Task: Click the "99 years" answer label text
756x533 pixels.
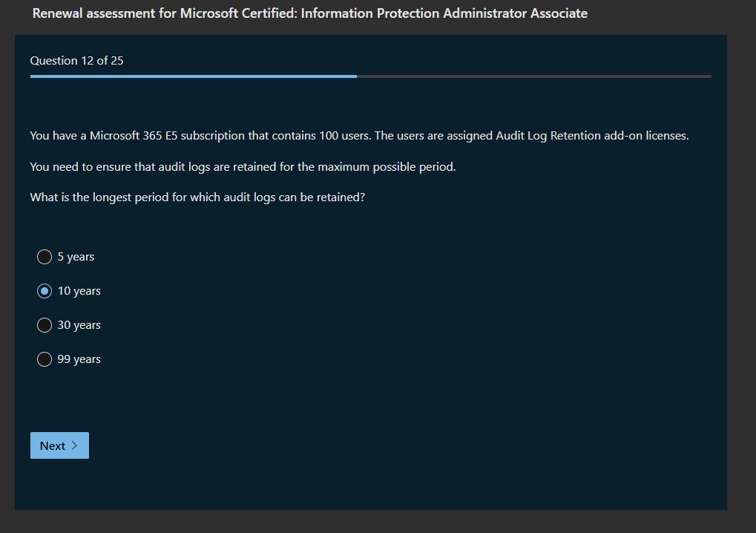Action: (79, 359)
